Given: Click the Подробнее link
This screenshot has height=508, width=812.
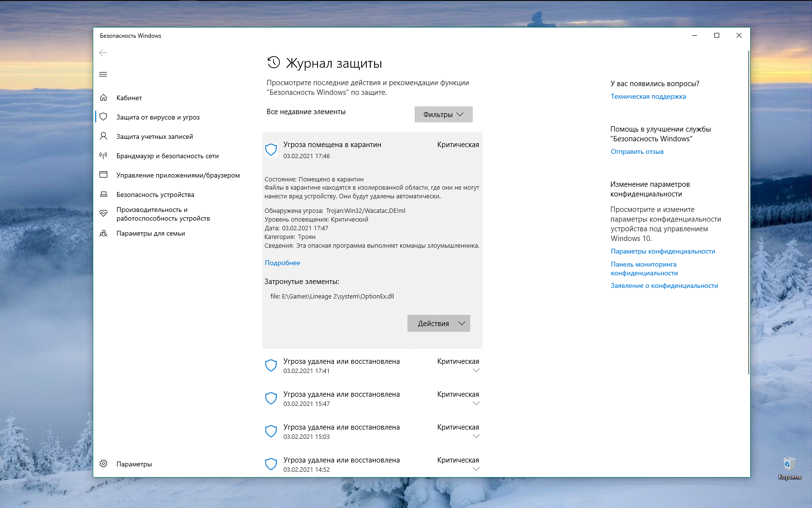Looking at the screenshot, I should [282, 263].
